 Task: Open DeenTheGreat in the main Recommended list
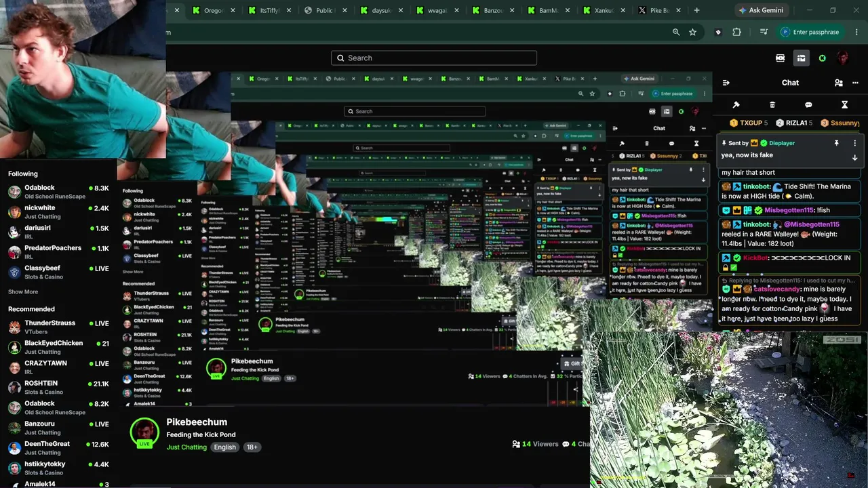pyautogui.click(x=58, y=447)
